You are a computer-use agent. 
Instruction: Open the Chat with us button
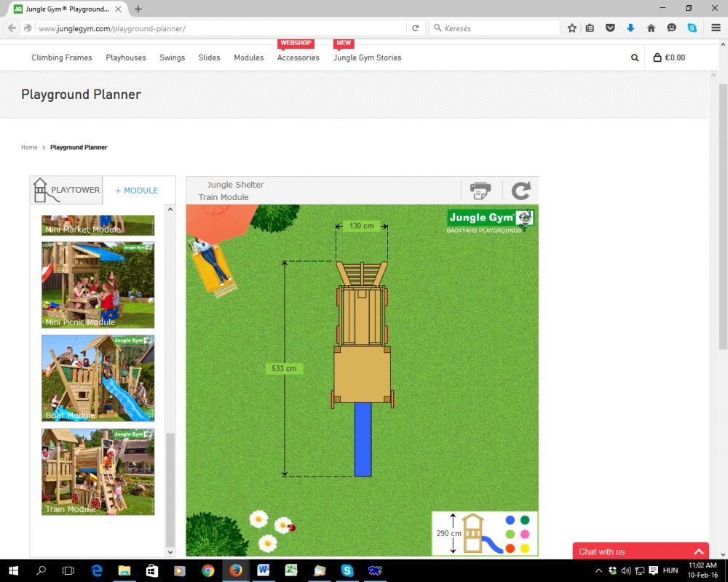641,551
